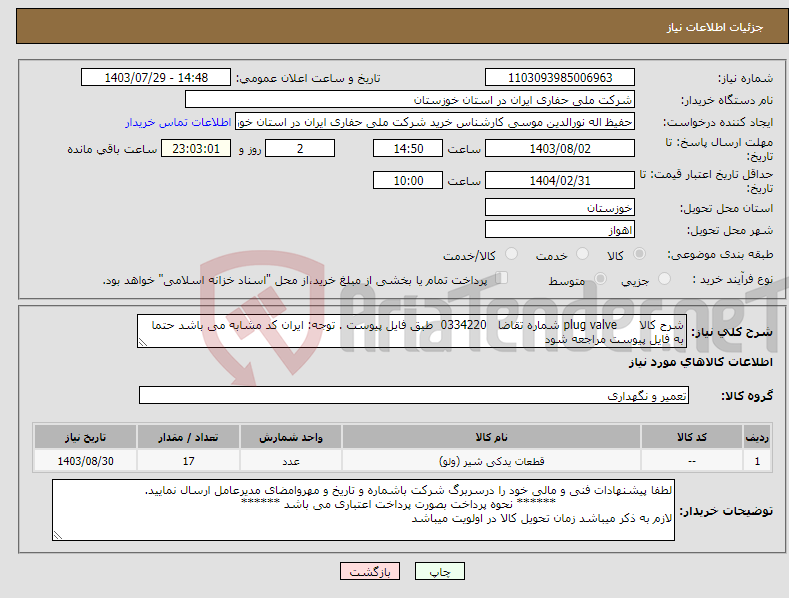Select the کالا radio button
789x598 pixels.
tap(640, 254)
